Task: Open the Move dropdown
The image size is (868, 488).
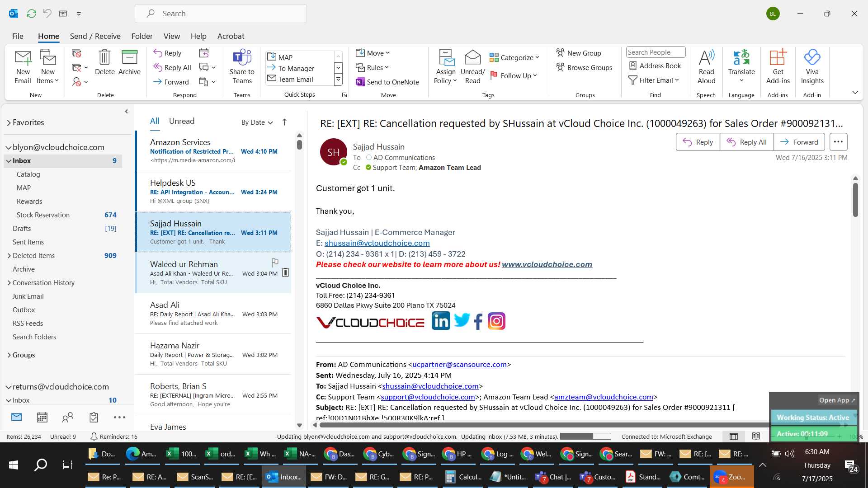Action: [373, 53]
